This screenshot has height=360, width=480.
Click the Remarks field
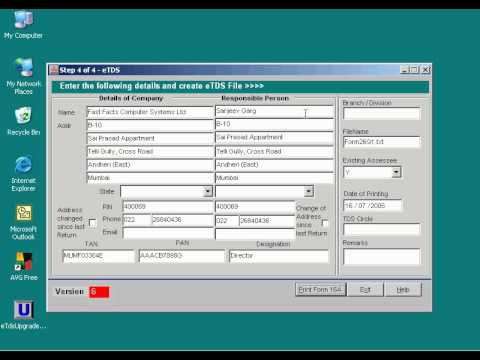(382, 257)
